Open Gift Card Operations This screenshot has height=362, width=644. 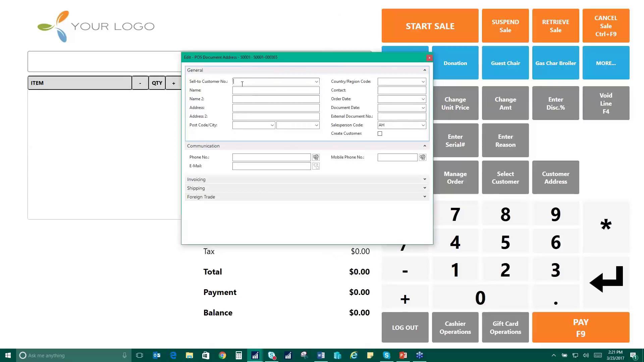505,327
